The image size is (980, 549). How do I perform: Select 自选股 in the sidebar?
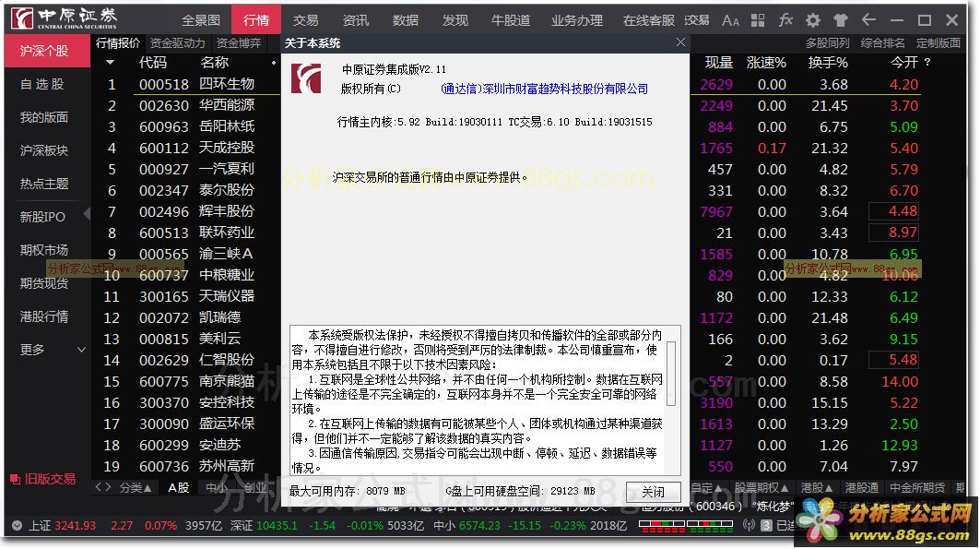click(41, 84)
